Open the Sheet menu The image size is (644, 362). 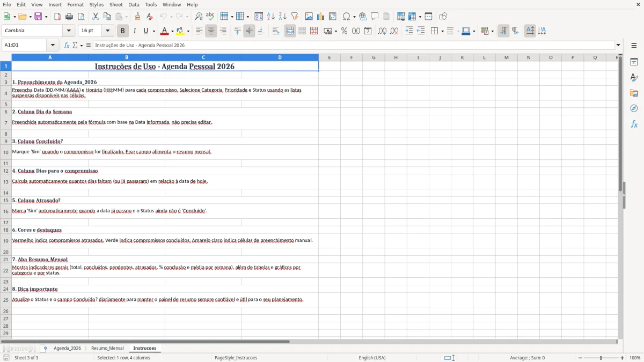116,4
